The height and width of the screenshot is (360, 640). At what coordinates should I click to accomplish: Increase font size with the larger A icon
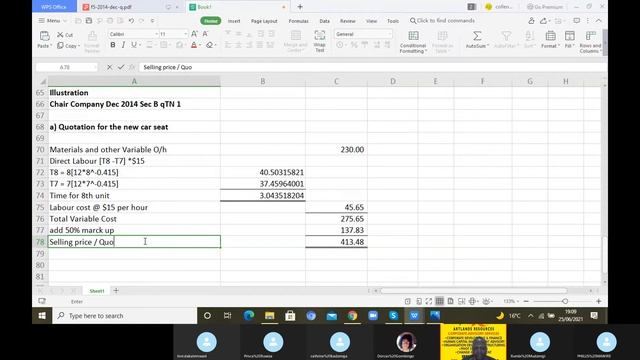(x=194, y=34)
